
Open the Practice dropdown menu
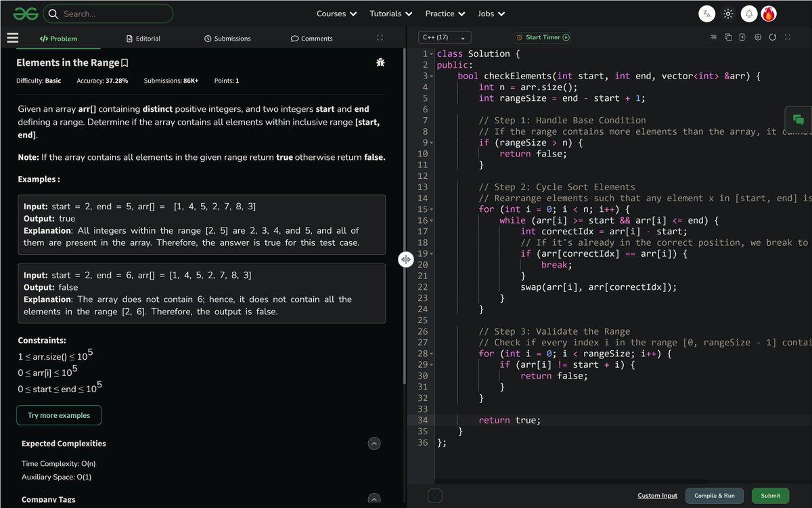tap(445, 14)
